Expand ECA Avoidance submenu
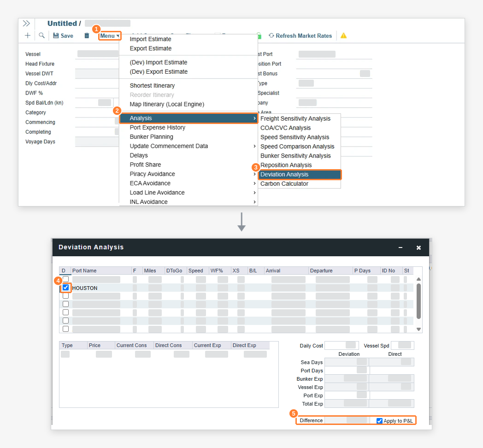 188,183
